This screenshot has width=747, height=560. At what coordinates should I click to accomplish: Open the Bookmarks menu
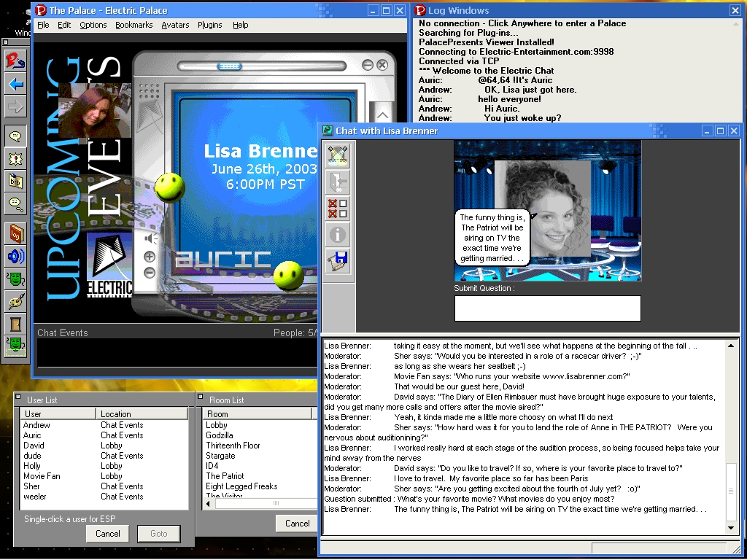pos(133,25)
